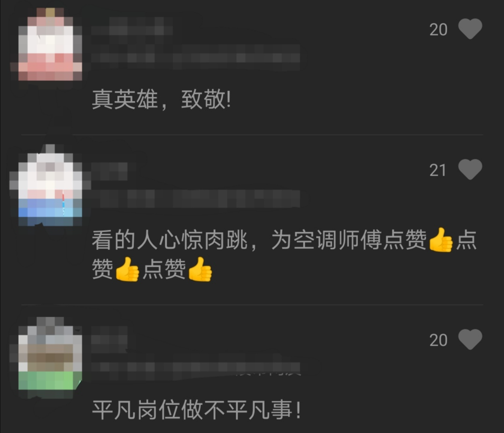Tap the thumbs-up emoji at start of second line

(x=127, y=269)
